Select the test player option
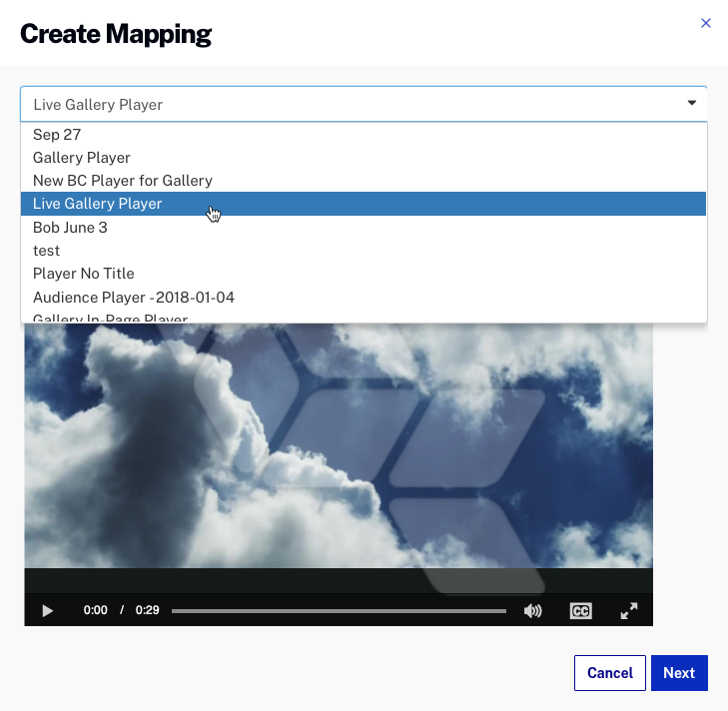Screen dimensions: 728x711 point(46,251)
